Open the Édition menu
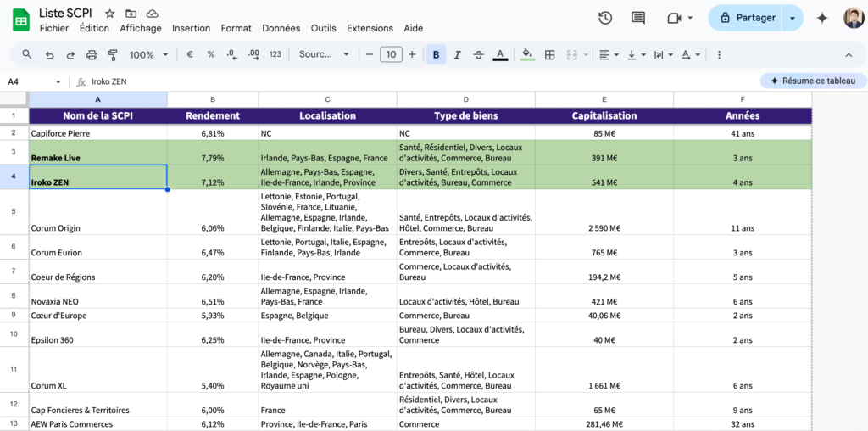 click(x=94, y=28)
